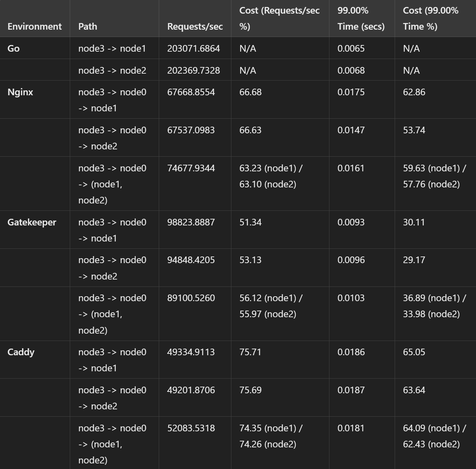
Task: Click the Requests/sec column header
Action: point(195,27)
